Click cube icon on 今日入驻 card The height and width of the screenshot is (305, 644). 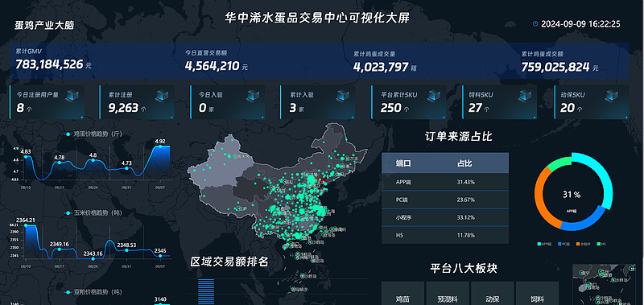pos(253,96)
